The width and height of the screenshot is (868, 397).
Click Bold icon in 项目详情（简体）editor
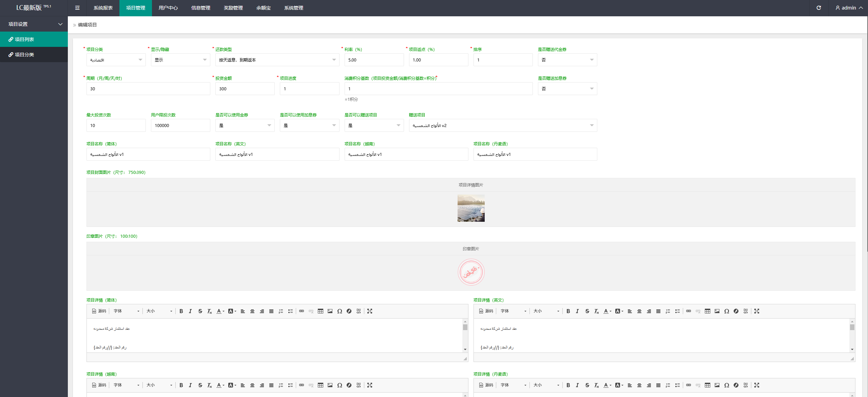[x=181, y=311]
